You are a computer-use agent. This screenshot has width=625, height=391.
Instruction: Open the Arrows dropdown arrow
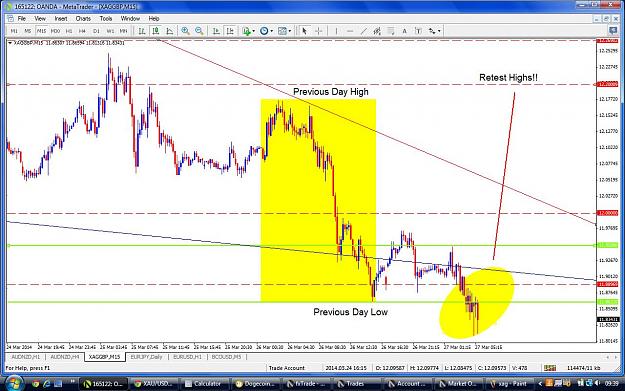[x=439, y=31]
